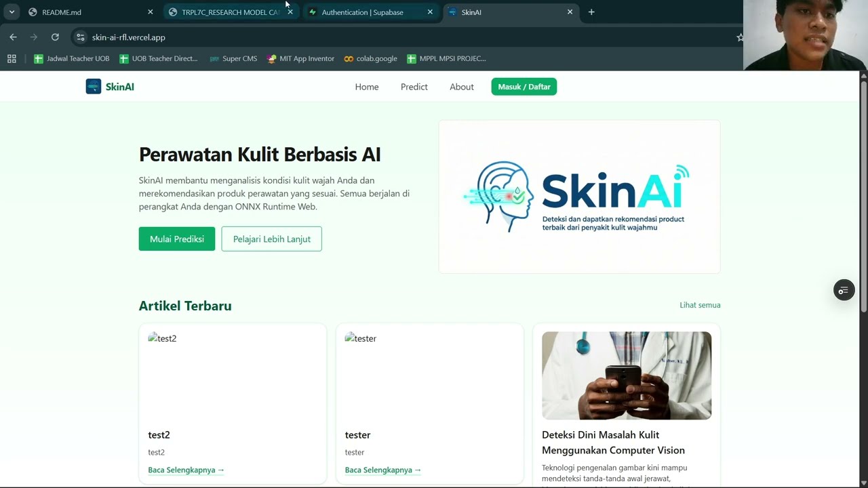Click the broken tester article image
Screen dimensions: 868x488
429,375
